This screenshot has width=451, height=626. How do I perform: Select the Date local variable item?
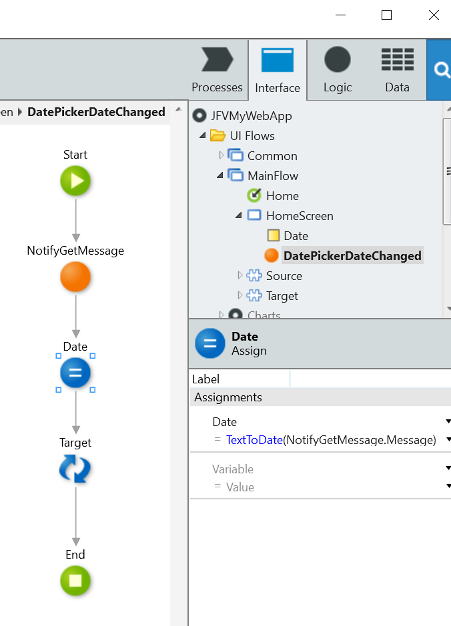pos(296,236)
